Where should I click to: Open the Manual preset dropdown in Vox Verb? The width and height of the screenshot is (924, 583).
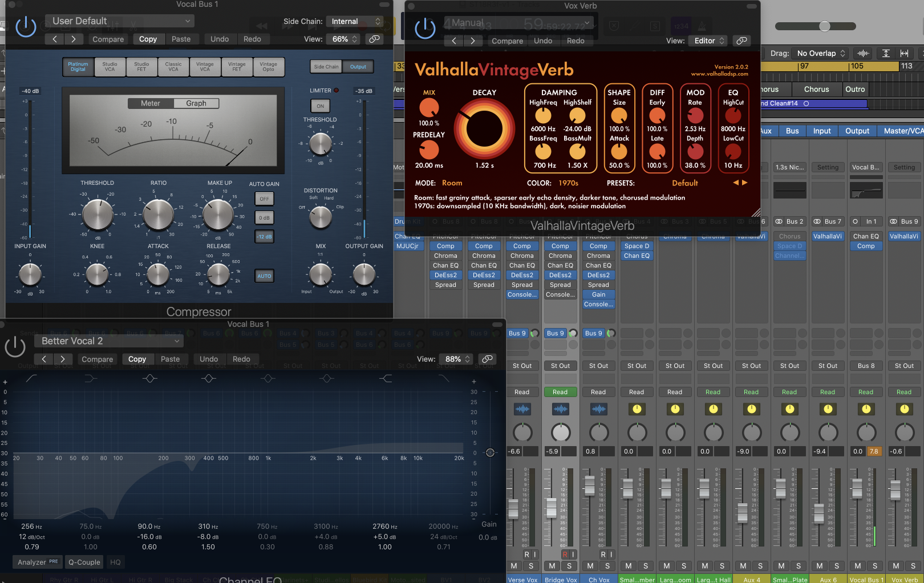[519, 23]
